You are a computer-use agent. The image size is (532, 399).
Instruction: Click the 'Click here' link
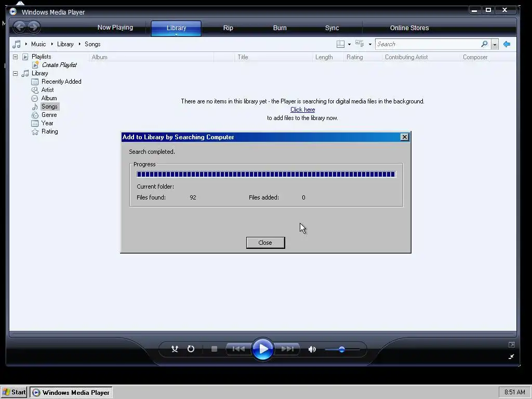click(x=303, y=110)
